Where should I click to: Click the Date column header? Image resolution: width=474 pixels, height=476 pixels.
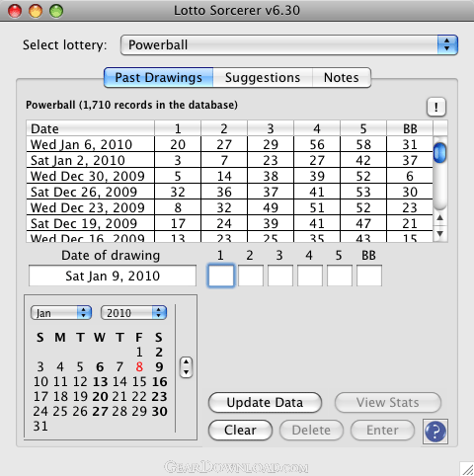coord(90,128)
